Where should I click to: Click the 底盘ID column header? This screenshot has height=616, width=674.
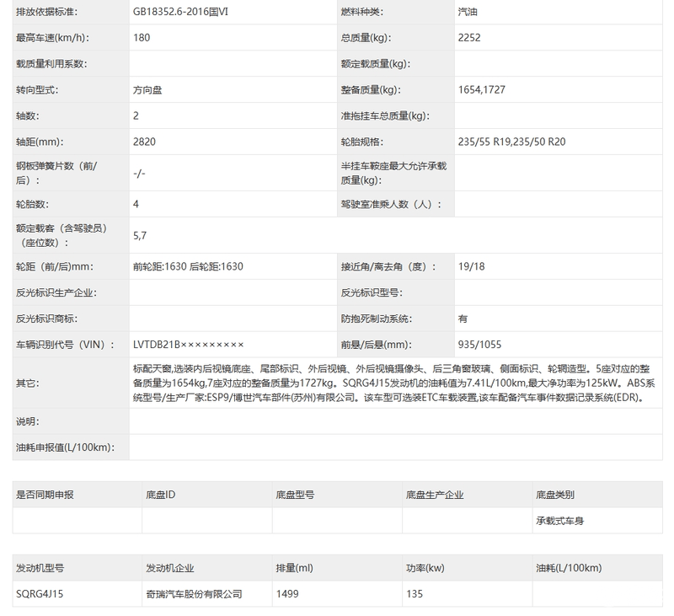[x=160, y=495]
